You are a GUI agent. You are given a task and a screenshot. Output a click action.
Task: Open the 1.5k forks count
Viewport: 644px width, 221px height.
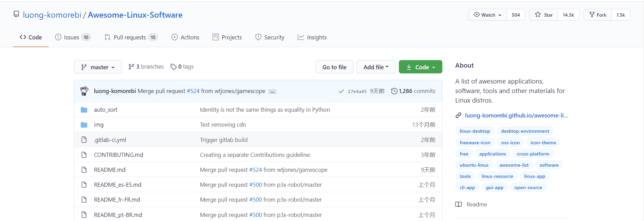[621, 15]
